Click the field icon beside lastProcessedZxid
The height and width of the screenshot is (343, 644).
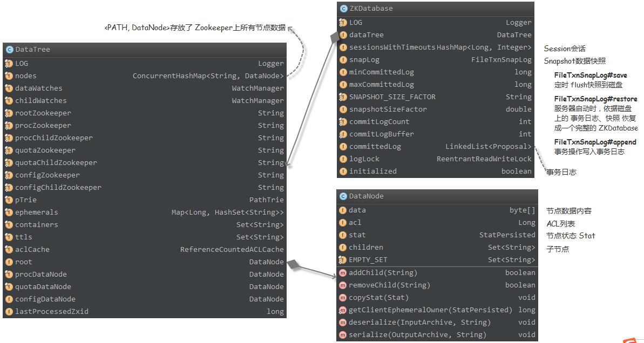pos(9,312)
